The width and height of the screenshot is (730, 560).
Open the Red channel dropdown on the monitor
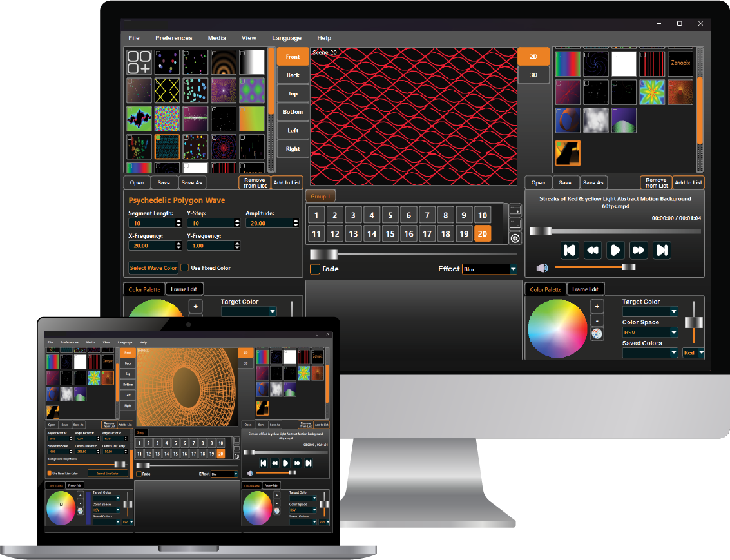694,353
